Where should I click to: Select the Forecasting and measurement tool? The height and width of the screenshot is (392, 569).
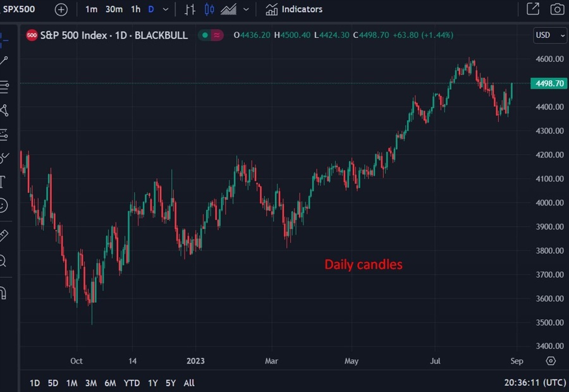pos(4,135)
